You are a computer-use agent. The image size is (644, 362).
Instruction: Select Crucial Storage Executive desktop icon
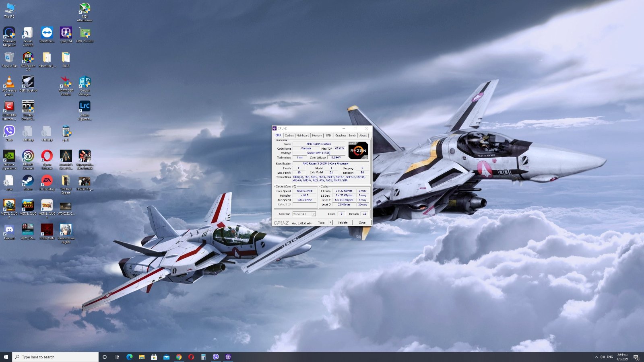(85, 86)
